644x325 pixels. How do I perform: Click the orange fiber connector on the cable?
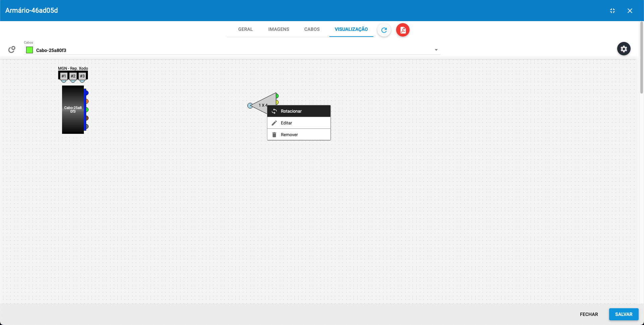point(87,101)
